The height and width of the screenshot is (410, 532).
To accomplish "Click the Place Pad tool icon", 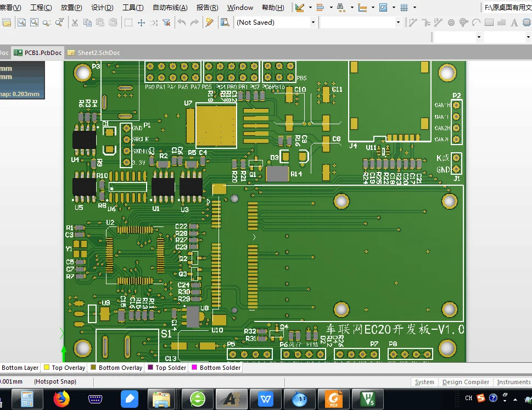I will (451, 23).
